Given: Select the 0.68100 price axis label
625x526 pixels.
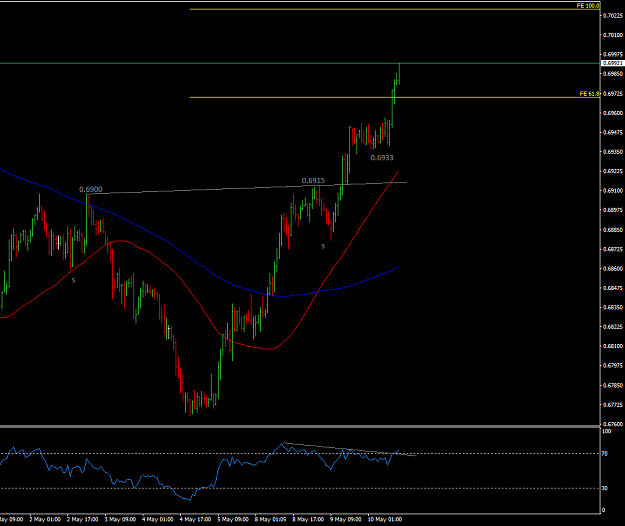Looking at the screenshot, I should (613, 346).
